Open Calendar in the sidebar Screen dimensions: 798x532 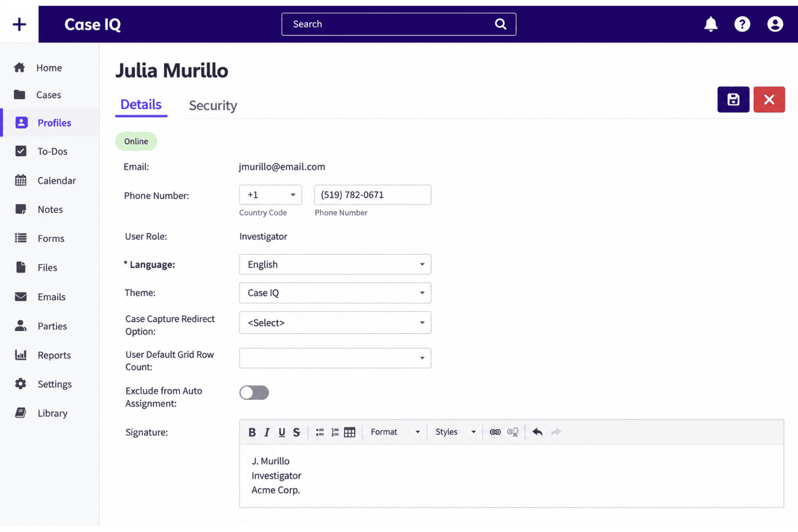(x=49, y=181)
